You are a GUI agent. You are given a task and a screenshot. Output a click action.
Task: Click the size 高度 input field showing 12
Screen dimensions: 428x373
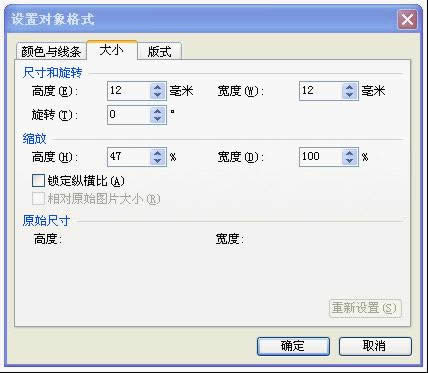point(129,91)
